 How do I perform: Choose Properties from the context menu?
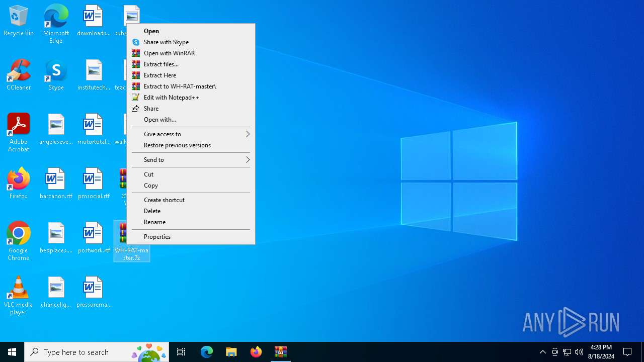tap(191, 237)
